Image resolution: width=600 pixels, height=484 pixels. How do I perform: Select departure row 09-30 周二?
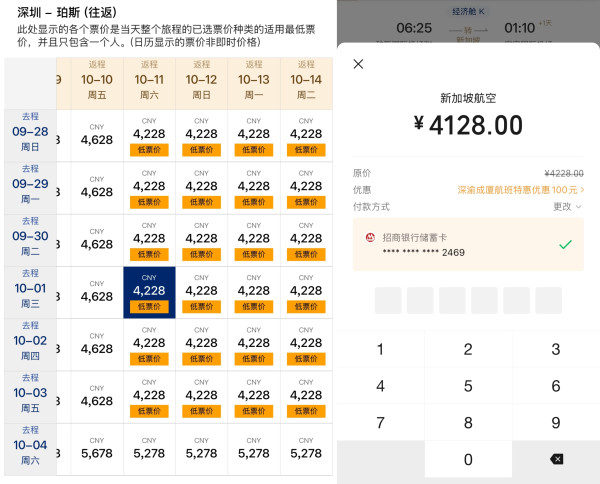coord(30,240)
